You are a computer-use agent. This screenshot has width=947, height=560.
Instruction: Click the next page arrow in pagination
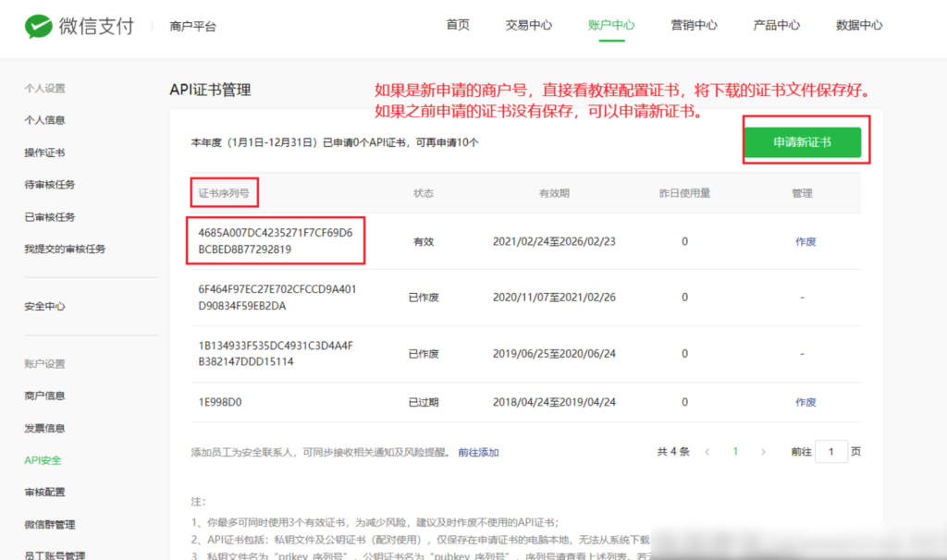click(762, 452)
